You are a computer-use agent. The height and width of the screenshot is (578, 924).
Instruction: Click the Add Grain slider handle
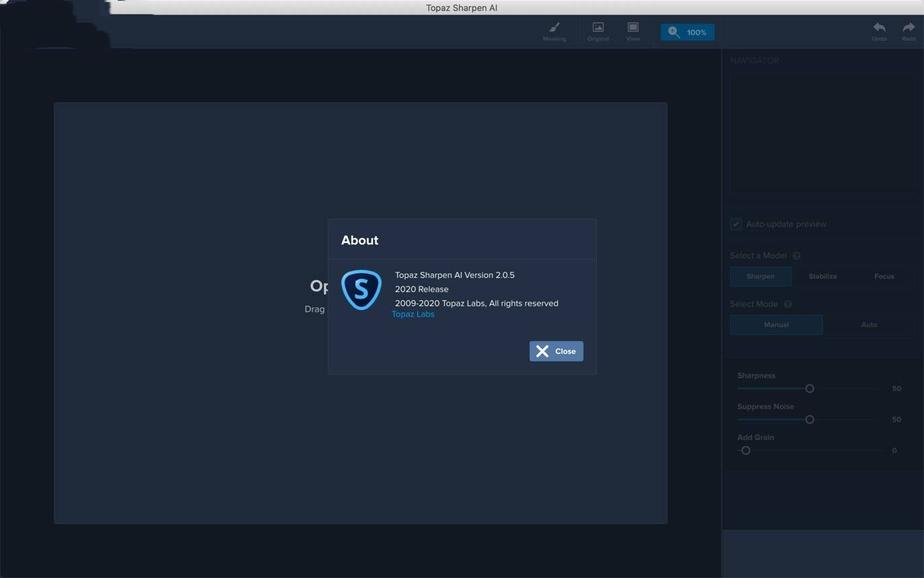coord(746,451)
